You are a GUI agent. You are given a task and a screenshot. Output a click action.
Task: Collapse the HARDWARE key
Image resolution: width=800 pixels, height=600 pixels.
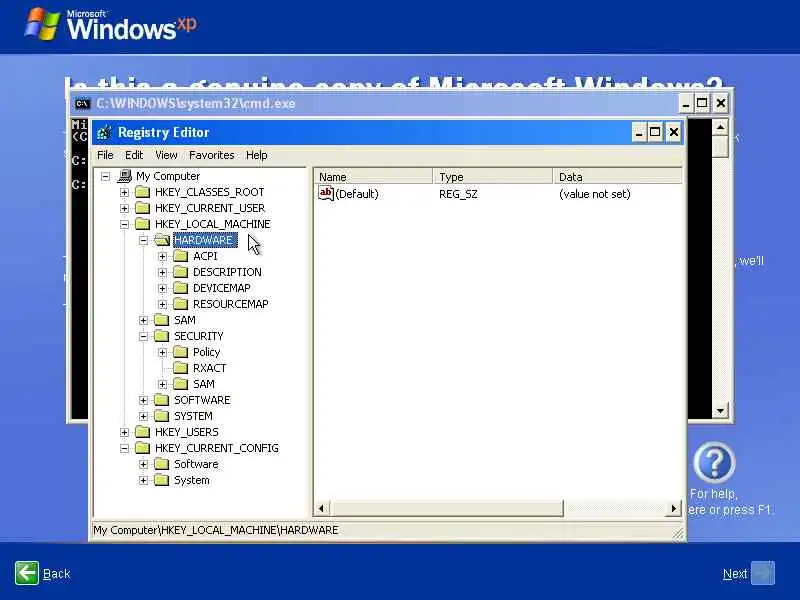(x=143, y=240)
